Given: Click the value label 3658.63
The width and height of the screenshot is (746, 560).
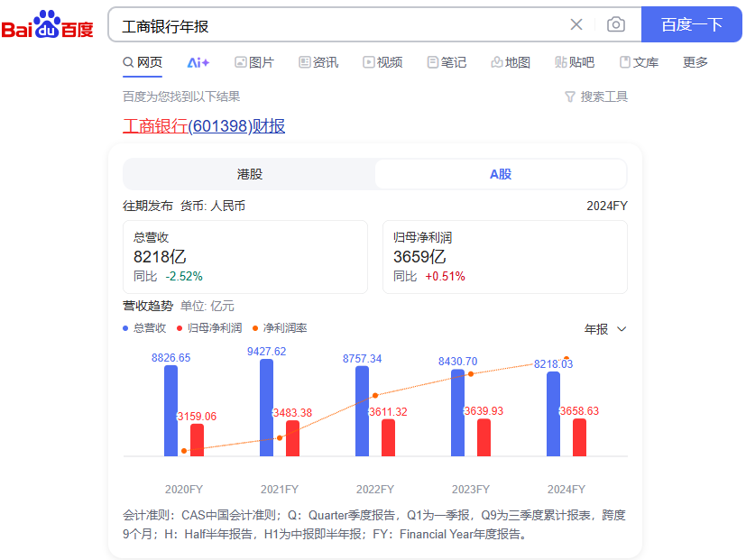Looking at the screenshot, I should point(579,411).
